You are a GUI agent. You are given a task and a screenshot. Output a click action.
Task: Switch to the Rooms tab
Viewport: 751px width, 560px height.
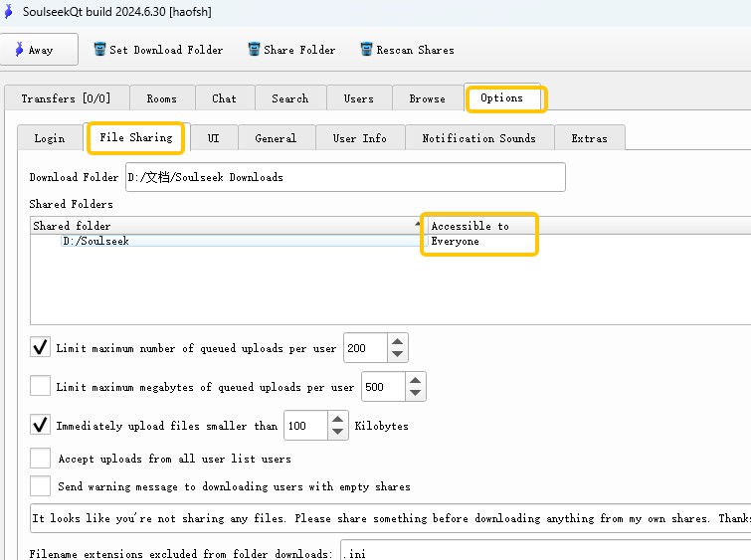(162, 98)
